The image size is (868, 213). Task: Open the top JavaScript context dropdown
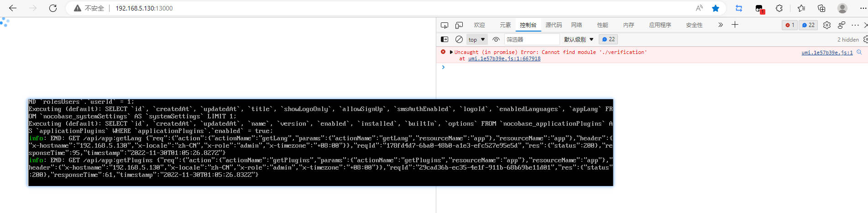tap(477, 39)
